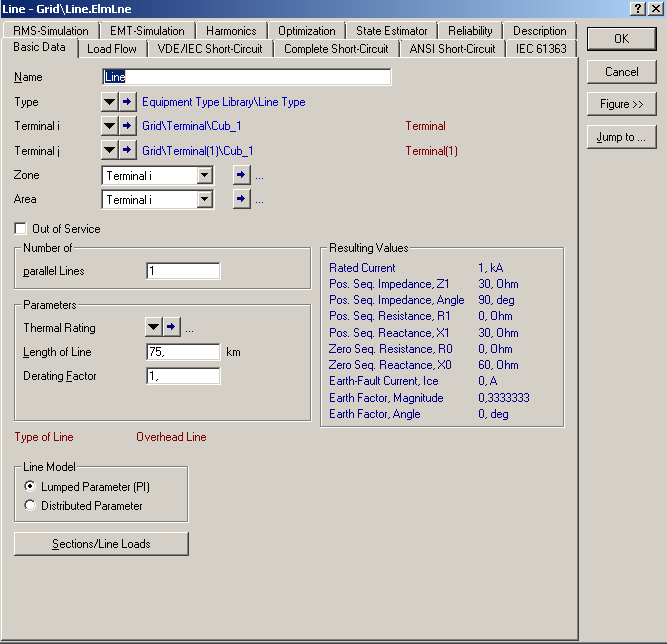Click the OK button
This screenshot has height=644, width=667.
coord(621,39)
